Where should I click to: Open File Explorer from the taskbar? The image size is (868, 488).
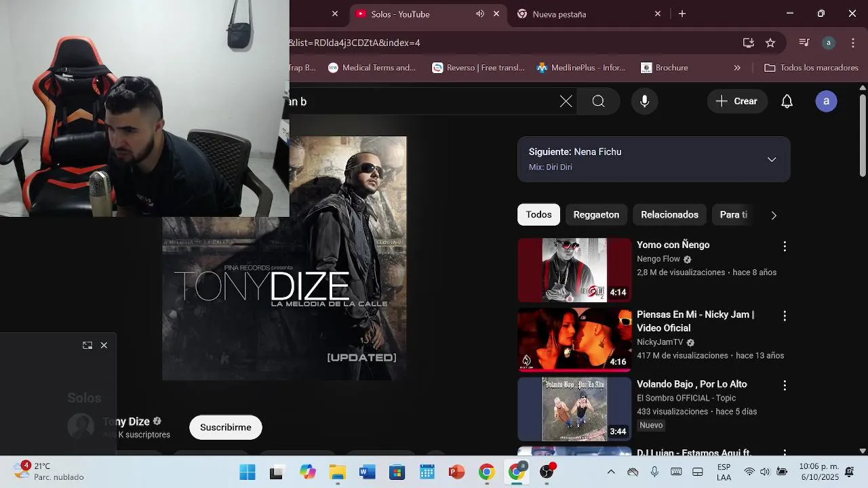coord(337,472)
